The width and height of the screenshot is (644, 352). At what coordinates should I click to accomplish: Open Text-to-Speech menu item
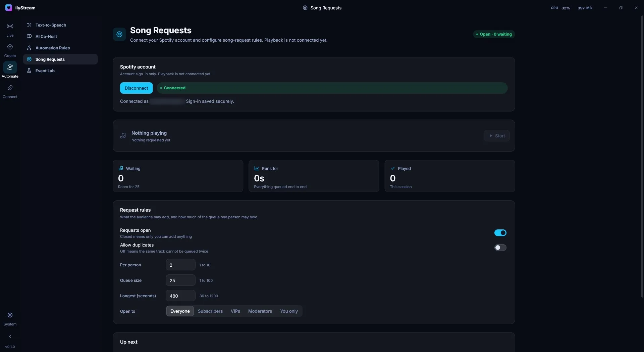click(x=60, y=25)
